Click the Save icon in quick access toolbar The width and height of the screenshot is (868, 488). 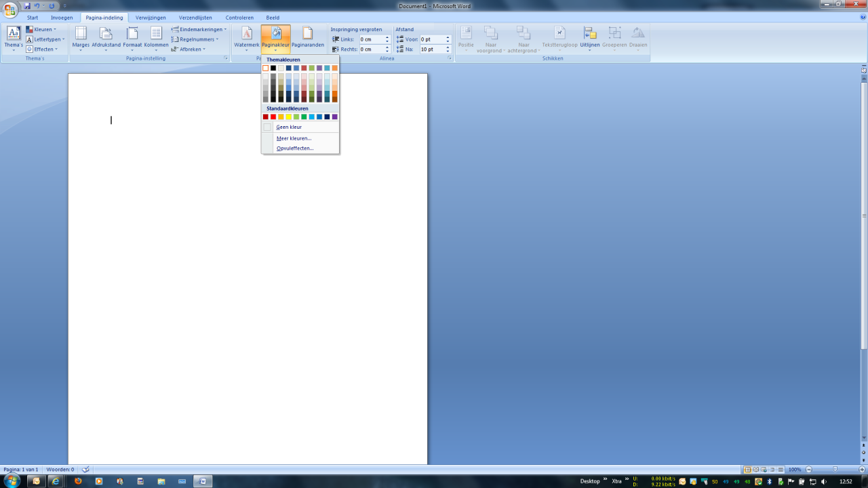(x=27, y=6)
